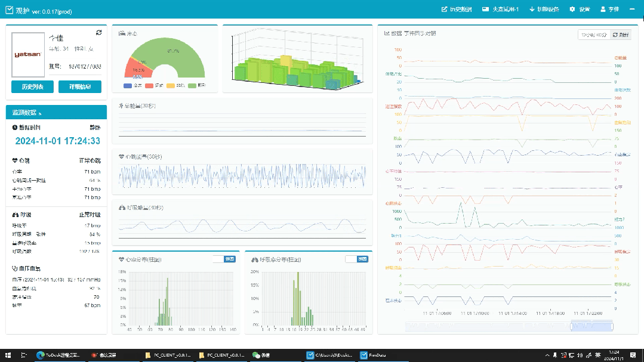Switch the heart rate distribution chart toggle

click(224, 259)
